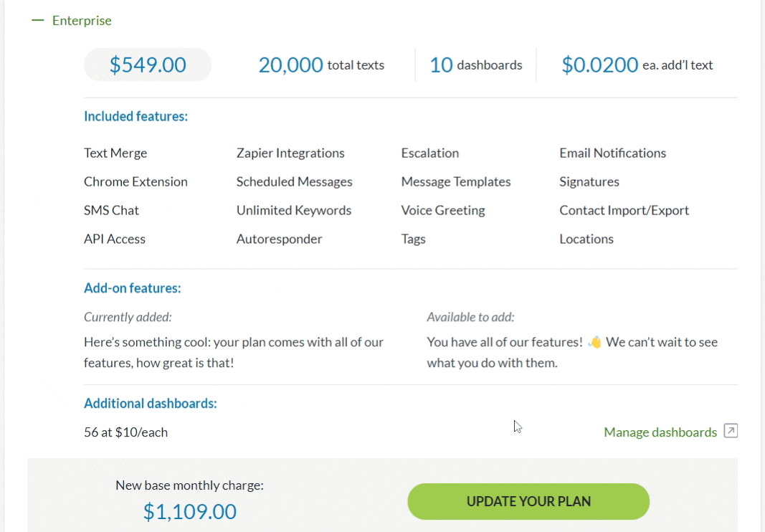Screen dimensions: 765x532
Task: Click the $0.0200 additional text rate
Action: [x=600, y=65]
